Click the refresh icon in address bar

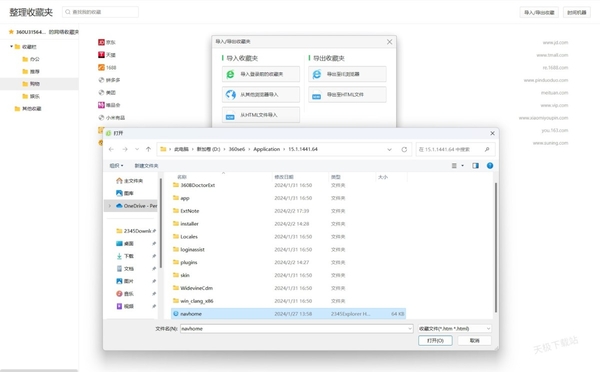pos(404,149)
